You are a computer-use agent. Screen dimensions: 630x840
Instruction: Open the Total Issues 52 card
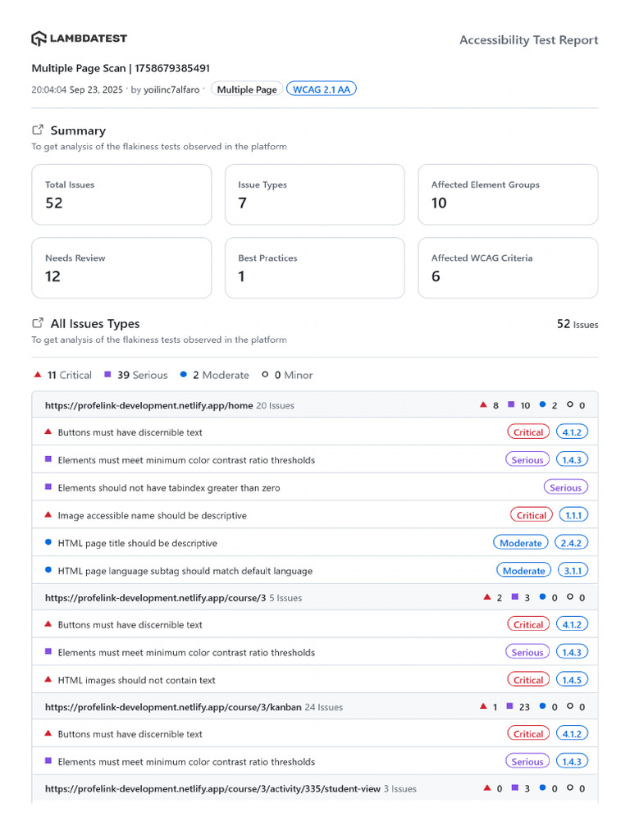121,194
